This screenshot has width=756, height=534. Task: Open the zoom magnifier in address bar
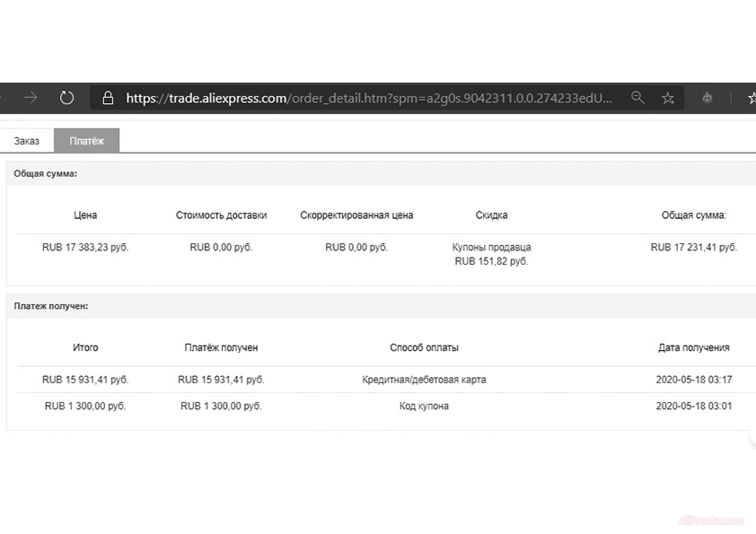(637, 98)
